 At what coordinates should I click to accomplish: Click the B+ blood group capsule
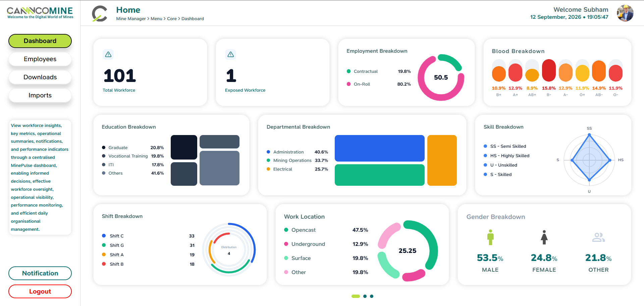tap(499, 71)
